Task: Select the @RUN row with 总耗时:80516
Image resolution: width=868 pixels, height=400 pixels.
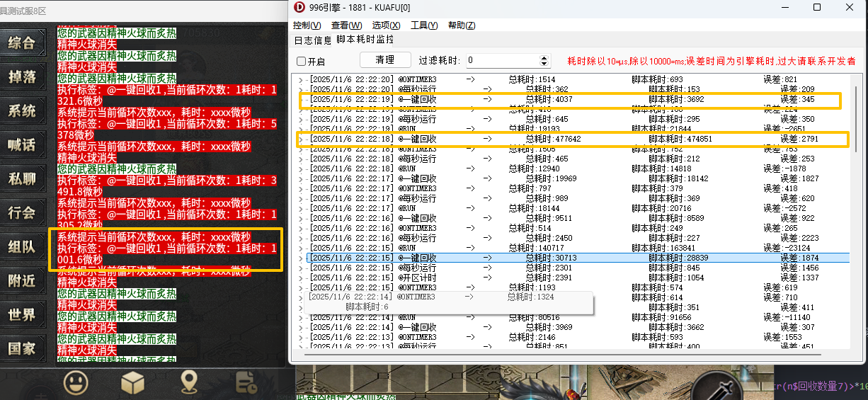Action: (x=577, y=318)
